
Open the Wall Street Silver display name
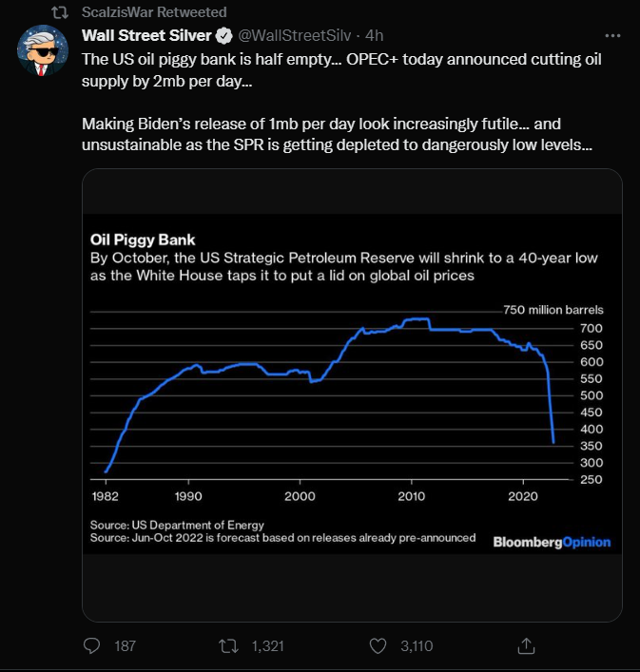coord(146,35)
